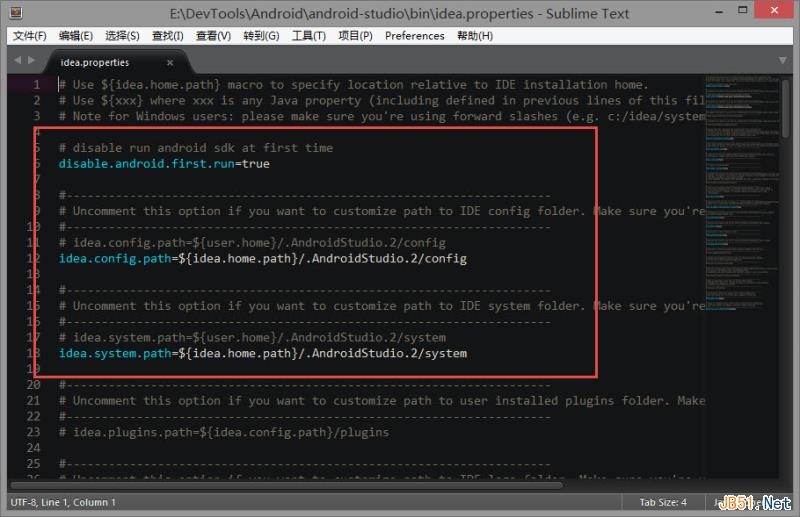Screen dimensions: 800x517
Task: Open the Preferences menu
Action: point(415,36)
